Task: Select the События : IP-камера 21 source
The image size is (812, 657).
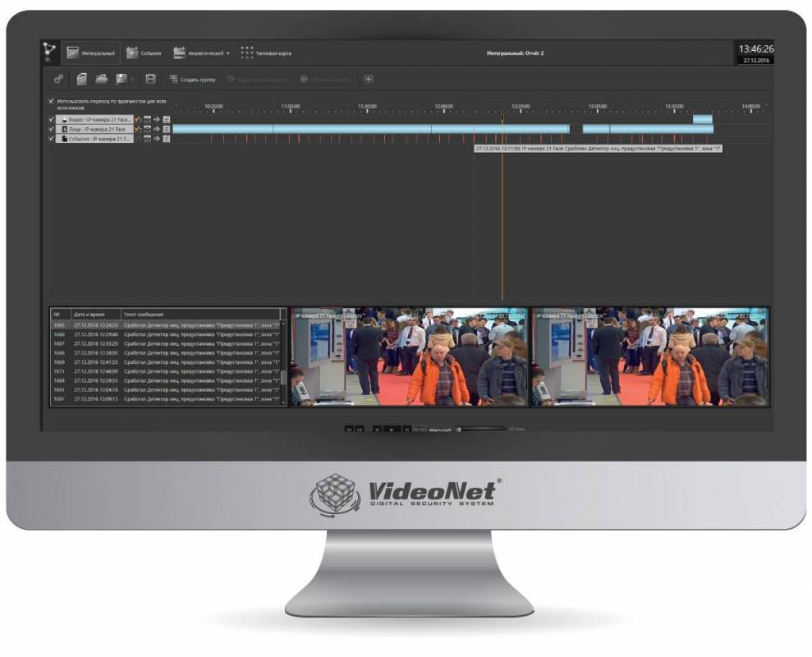Action: (94, 139)
